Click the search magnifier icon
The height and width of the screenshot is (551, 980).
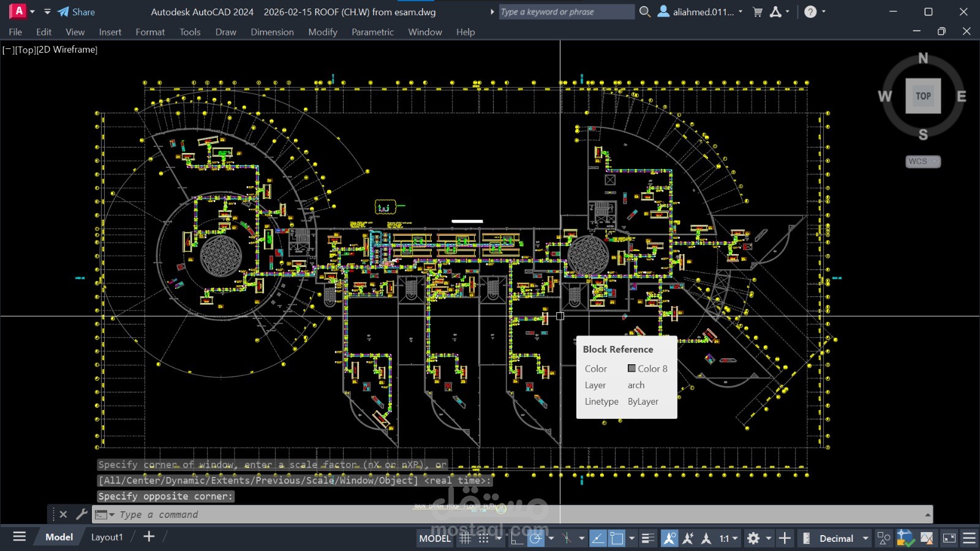tap(645, 12)
